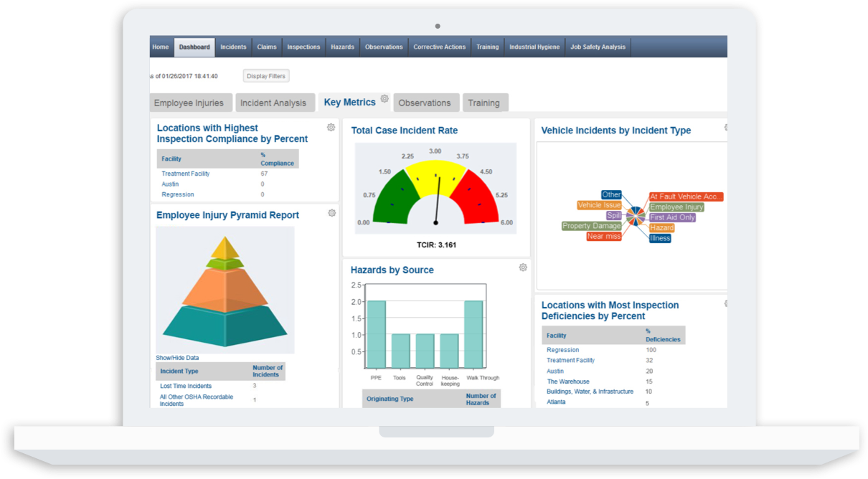Open settings for Hazards by Source chart

523,267
